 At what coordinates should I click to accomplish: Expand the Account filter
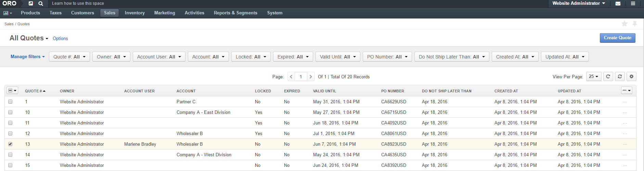click(x=208, y=57)
